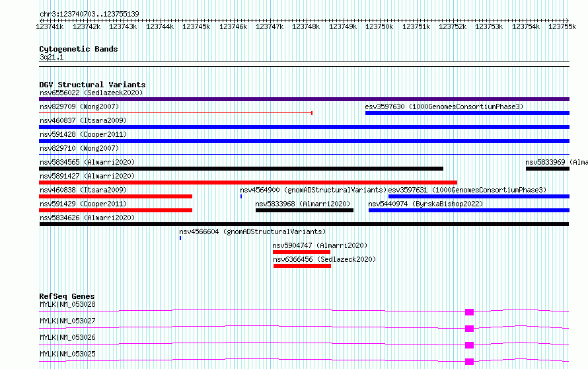Screen dimensions: 588x369
Task: Click the nsv5834626 (Almarri2020) label
Action: coord(87,218)
